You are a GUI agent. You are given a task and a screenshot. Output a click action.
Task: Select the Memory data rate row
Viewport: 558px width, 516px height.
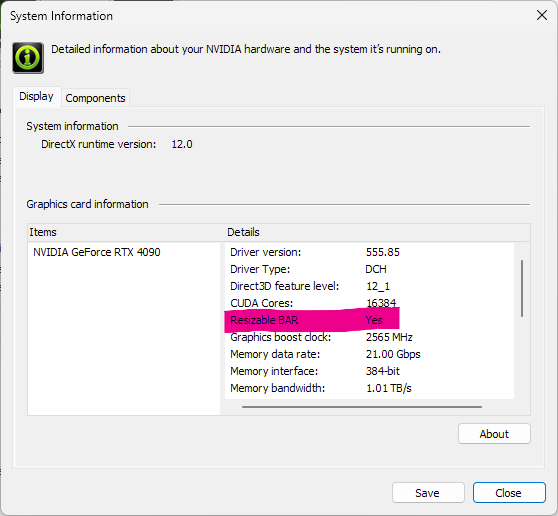pyautogui.click(x=369, y=354)
